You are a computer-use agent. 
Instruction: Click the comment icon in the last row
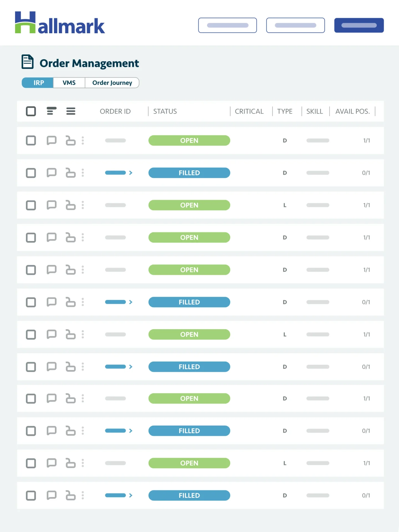click(x=51, y=495)
